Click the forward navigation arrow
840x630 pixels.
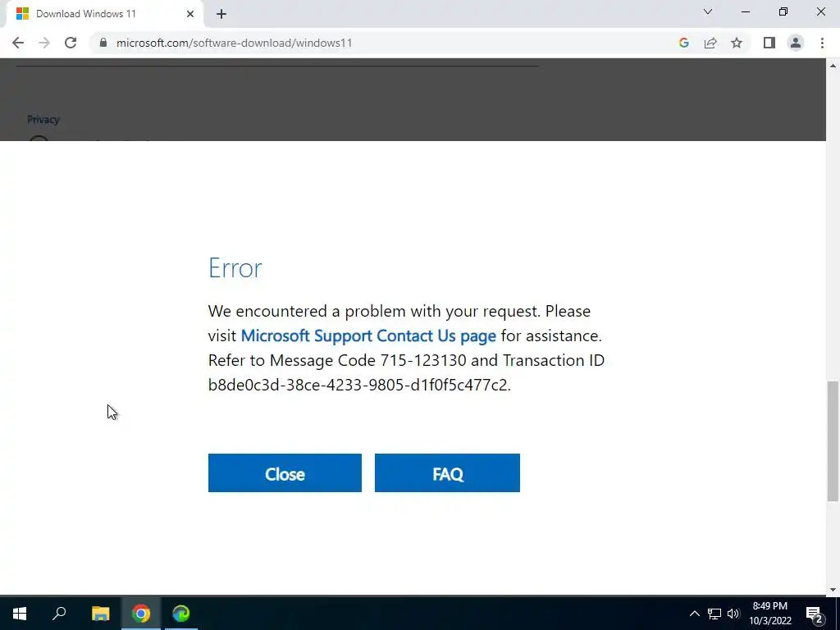pos(44,43)
